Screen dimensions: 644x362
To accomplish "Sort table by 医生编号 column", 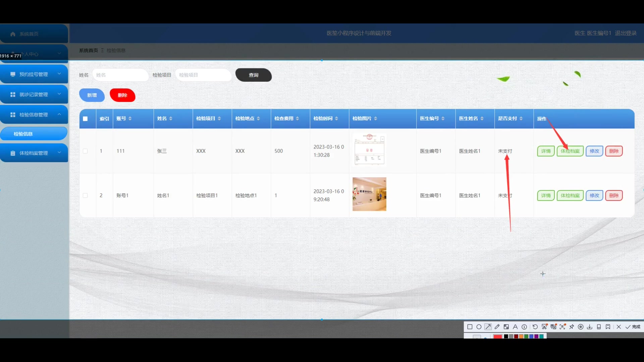I will point(443,119).
